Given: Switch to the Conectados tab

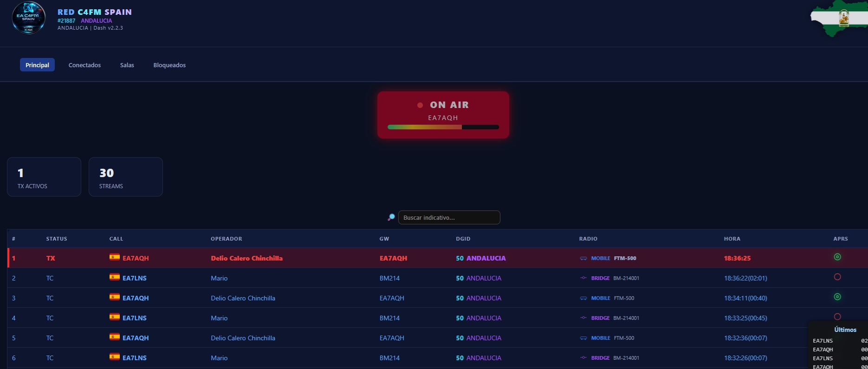Looking at the screenshot, I should [x=84, y=65].
